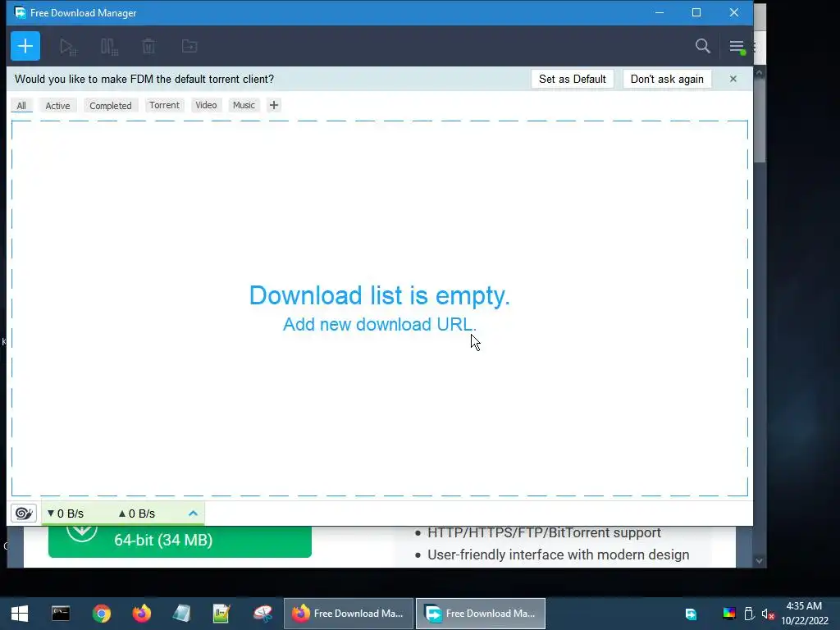The image size is (840, 630).
Task: Dismiss the default torrent client prompt
Action: 733,80
